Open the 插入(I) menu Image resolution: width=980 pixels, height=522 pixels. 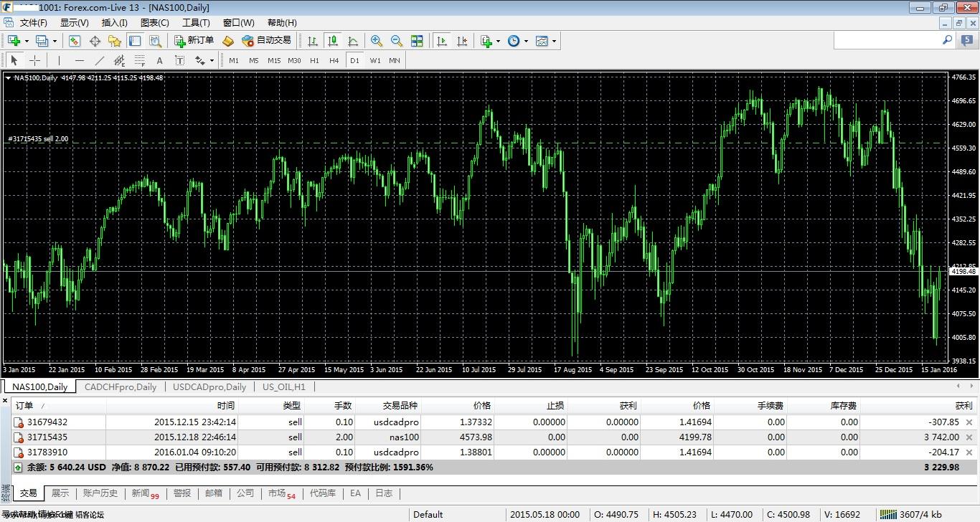click(x=114, y=22)
